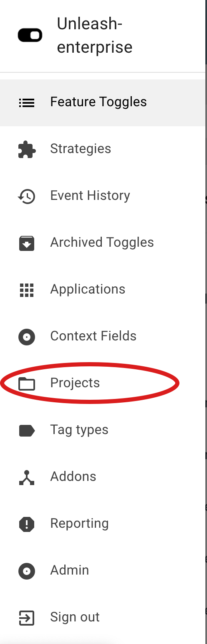Viewport: 207px width, 644px height.
Task: Open the Projects menu entry
Action: tap(103, 383)
